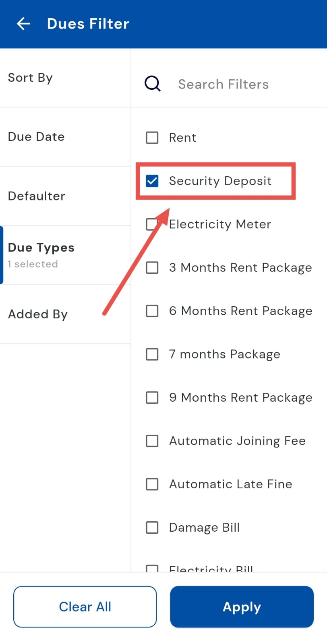The width and height of the screenshot is (327, 644).
Task: Check the Automatic Late Fine box
Action: [152, 484]
